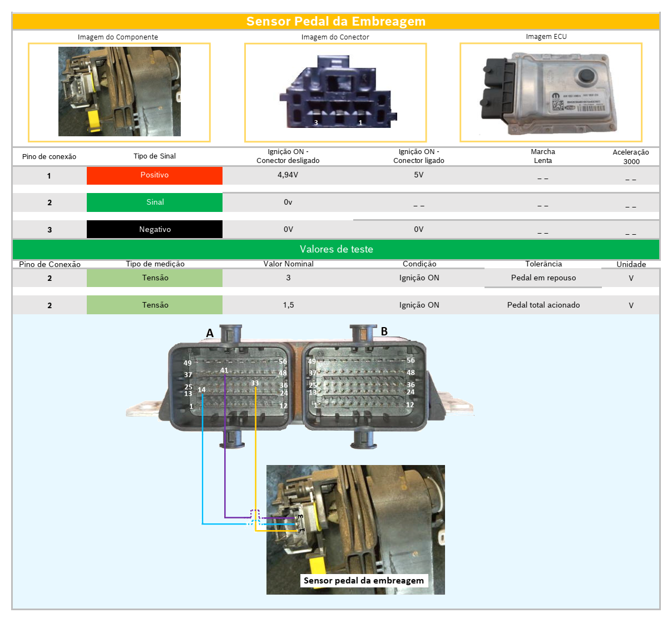672x623 pixels.
Task: Click the pin 3 marker in connector image
Action: [x=316, y=123]
